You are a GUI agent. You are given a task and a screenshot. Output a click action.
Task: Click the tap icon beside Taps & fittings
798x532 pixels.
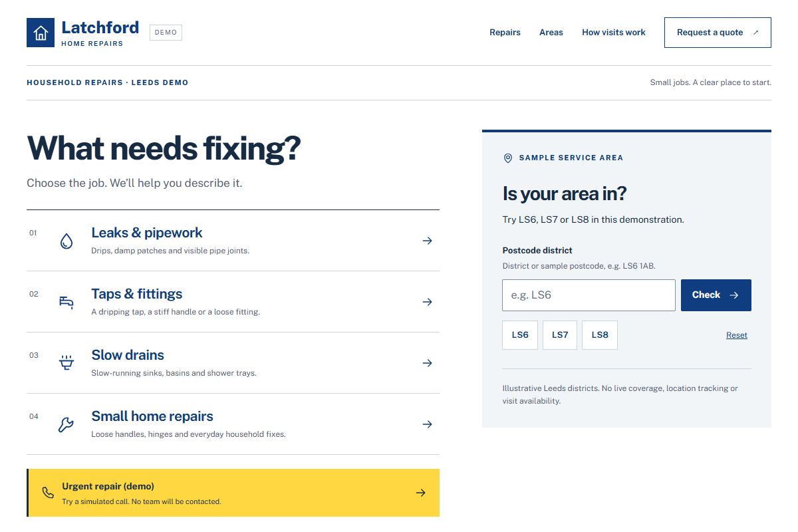66,302
